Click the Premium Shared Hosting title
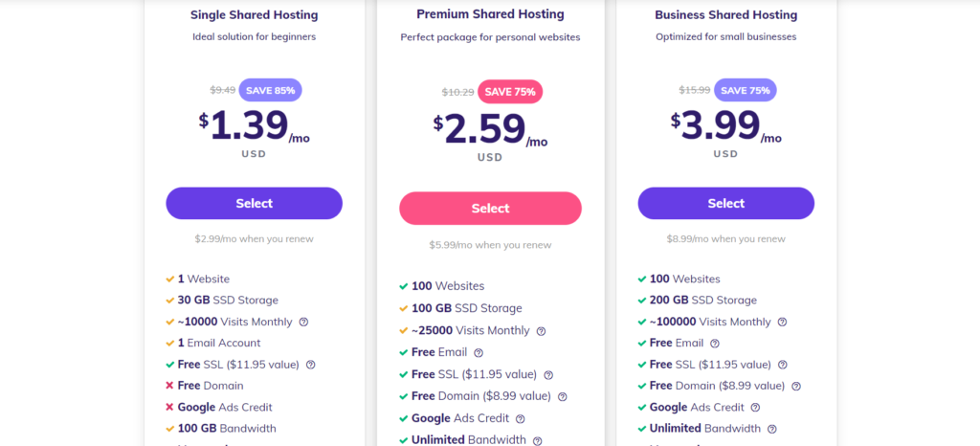 pyautogui.click(x=490, y=13)
